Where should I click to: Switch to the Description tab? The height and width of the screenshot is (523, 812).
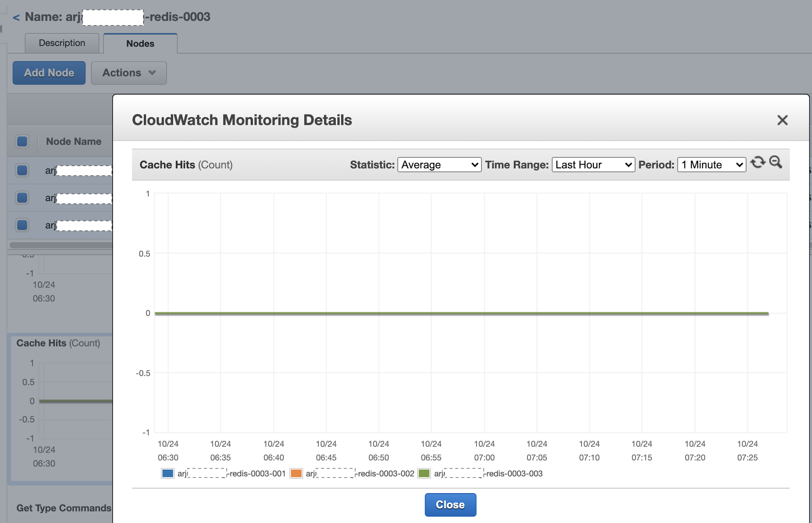[62, 43]
